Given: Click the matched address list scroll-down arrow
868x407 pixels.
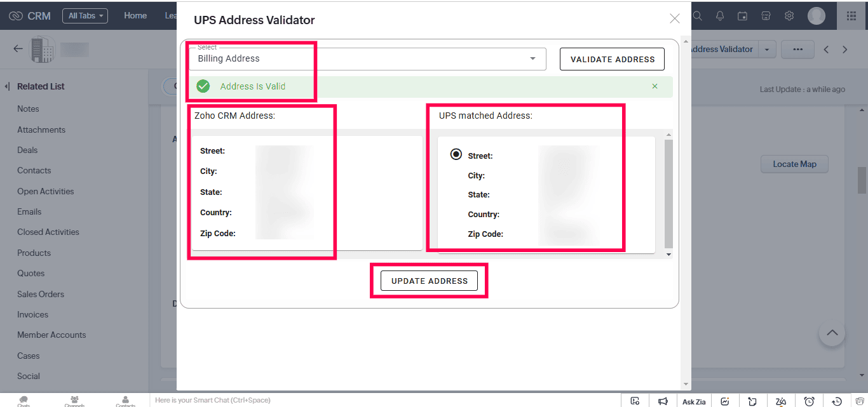Looking at the screenshot, I should pyautogui.click(x=668, y=254).
